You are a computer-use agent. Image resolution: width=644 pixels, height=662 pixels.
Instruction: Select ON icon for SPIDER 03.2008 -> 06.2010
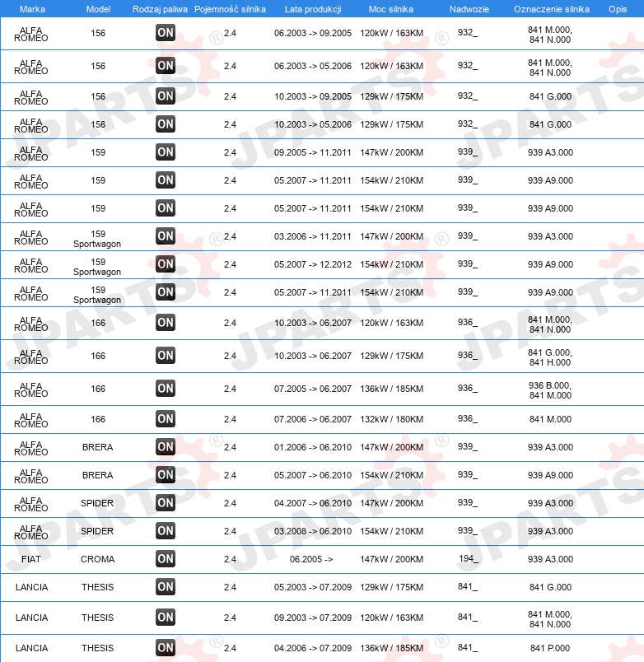165,531
